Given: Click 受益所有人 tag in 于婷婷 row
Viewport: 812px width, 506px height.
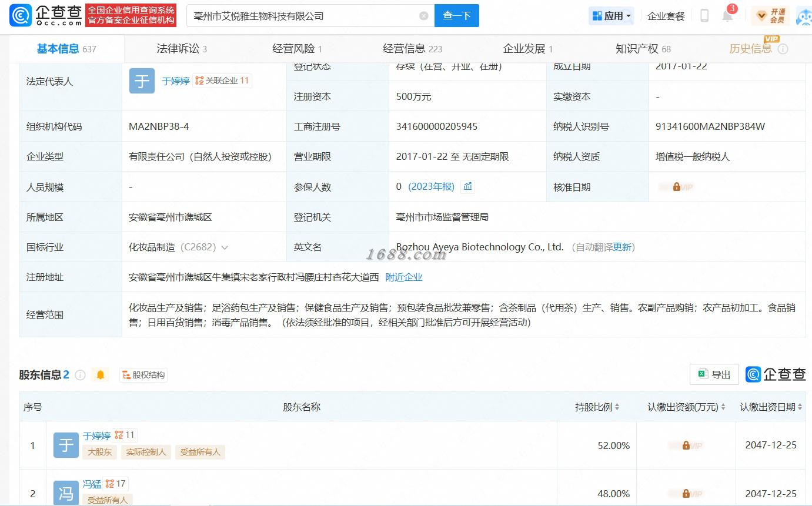Looking at the screenshot, I should (x=200, y=453).
